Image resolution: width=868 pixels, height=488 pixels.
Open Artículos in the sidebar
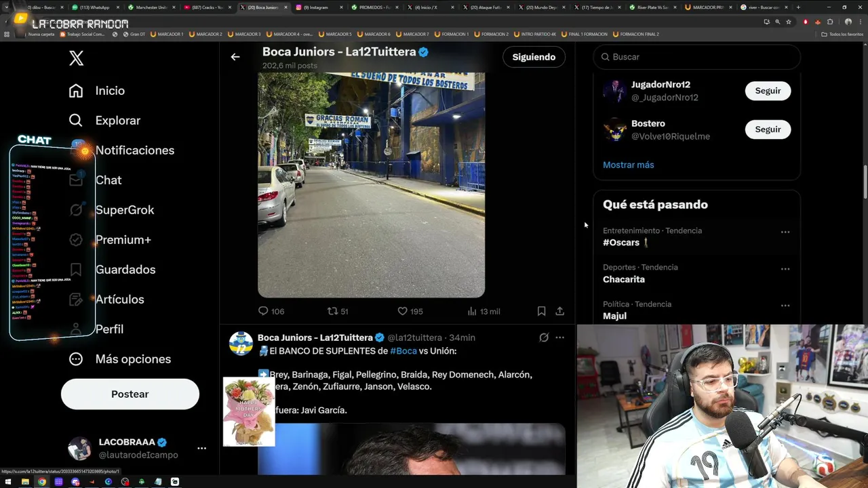pos(106,300)
